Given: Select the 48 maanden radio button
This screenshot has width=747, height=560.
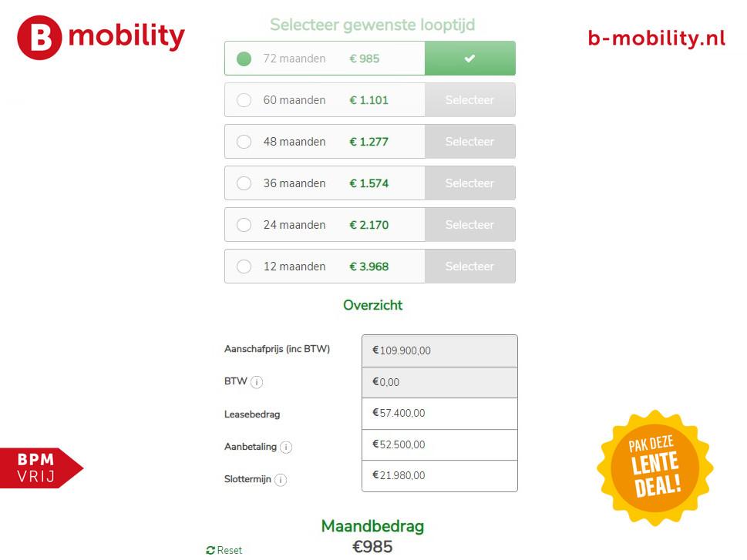Looking at the screenshot, I should [x=244, y=142].
